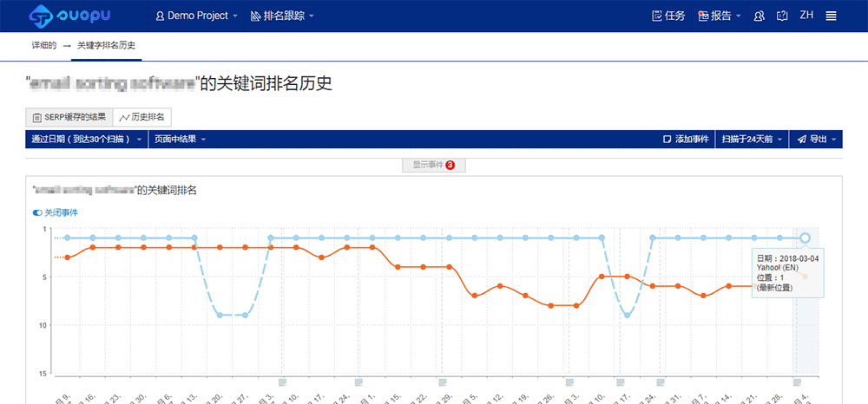The image size is (868, 404).
Task: Click the latest-date event marker under the highlighted column
Action: point(797,382)
